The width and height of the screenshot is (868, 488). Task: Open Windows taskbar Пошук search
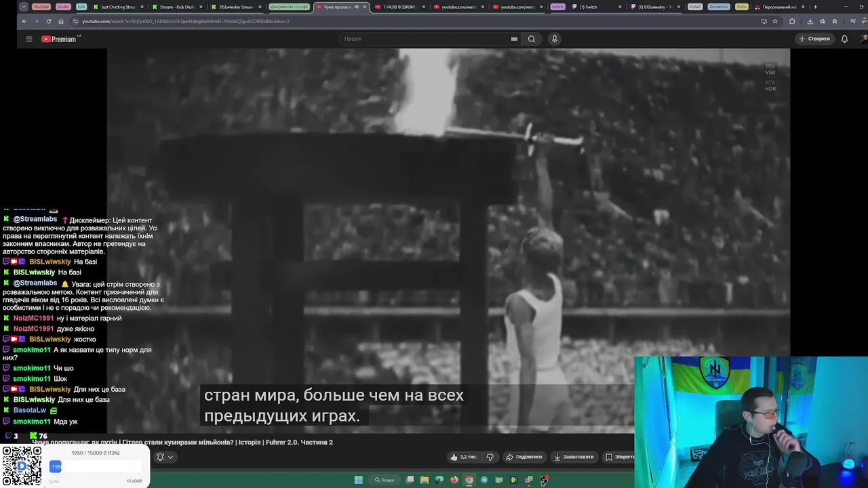[x=384, y=480]
